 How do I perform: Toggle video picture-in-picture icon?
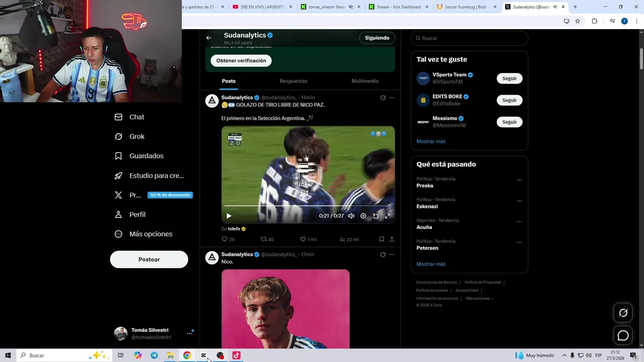tap(375, 216)
